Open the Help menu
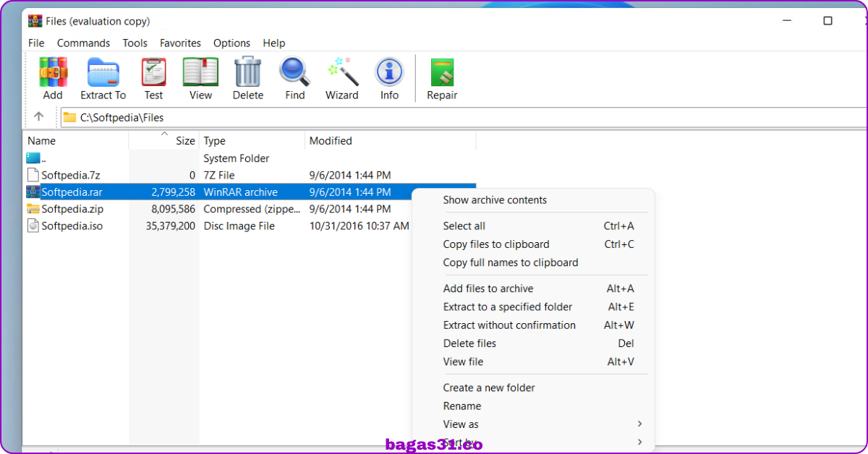Viewport: 868px width, 454px height. (274, 43)
